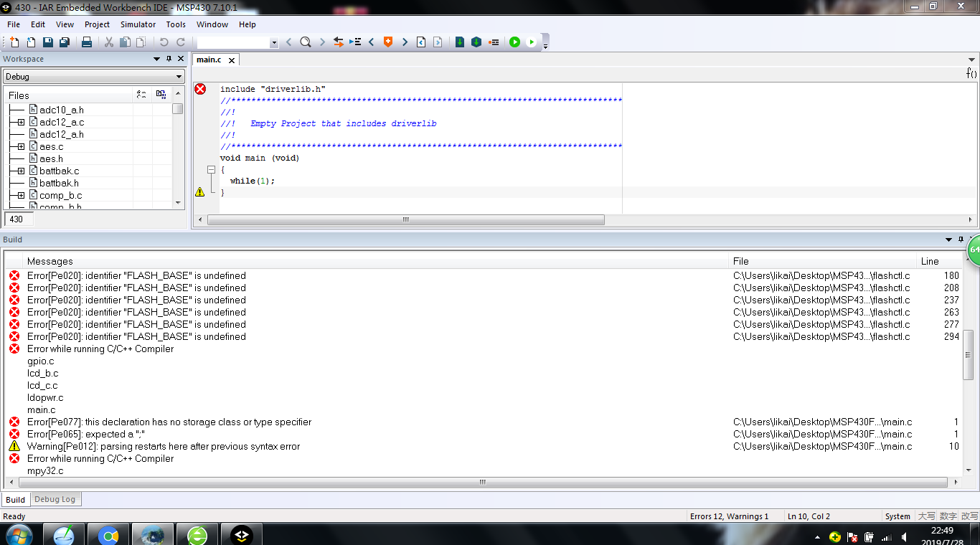Click the editor horizontal scrollbar thumb
Screen dimensions: 980x545
pos(406,220)
